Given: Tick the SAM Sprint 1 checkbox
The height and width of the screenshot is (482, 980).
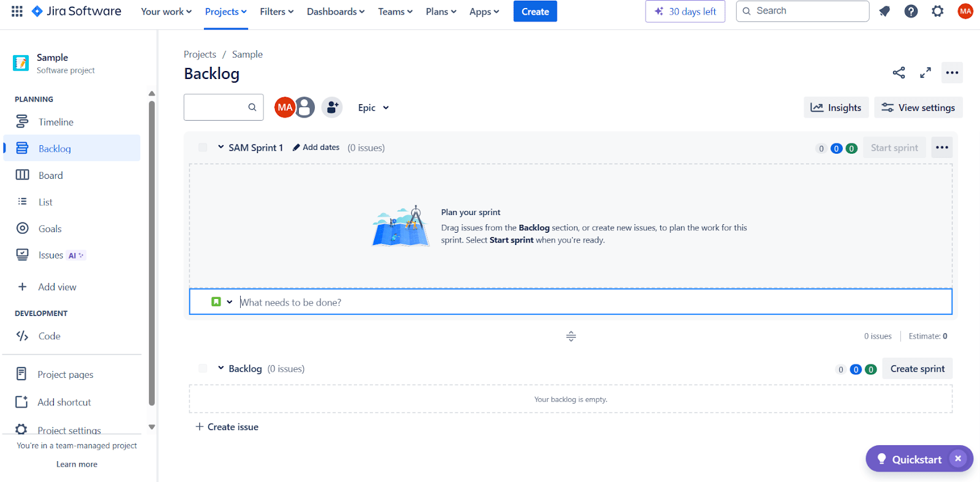Looking at the screenshot, I should point(203,148).
